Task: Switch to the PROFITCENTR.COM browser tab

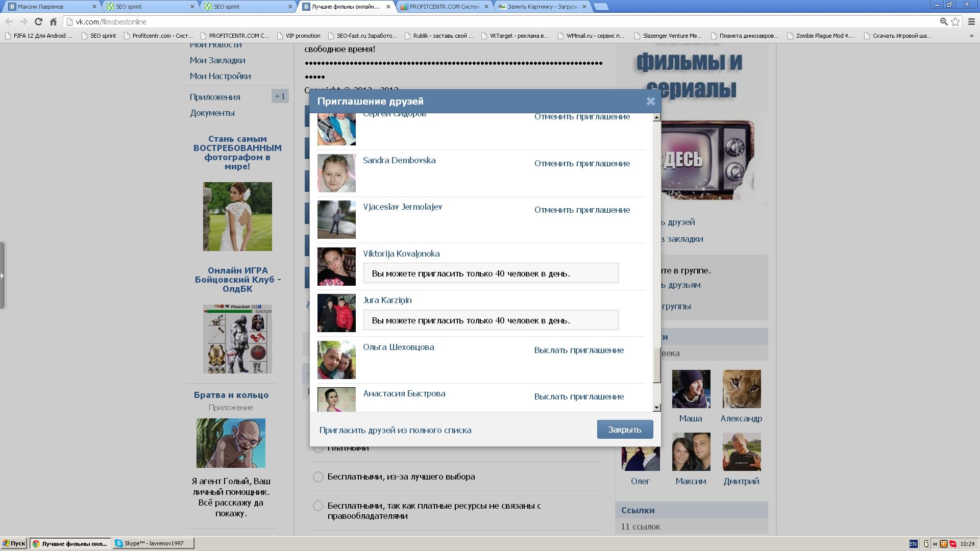Action: [x=443, y=7]
